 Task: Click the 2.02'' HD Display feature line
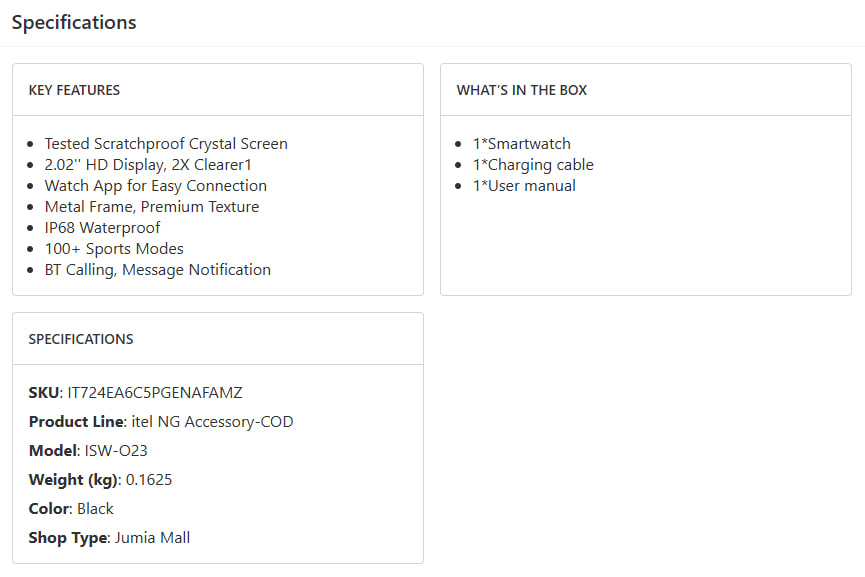[148, 165]
